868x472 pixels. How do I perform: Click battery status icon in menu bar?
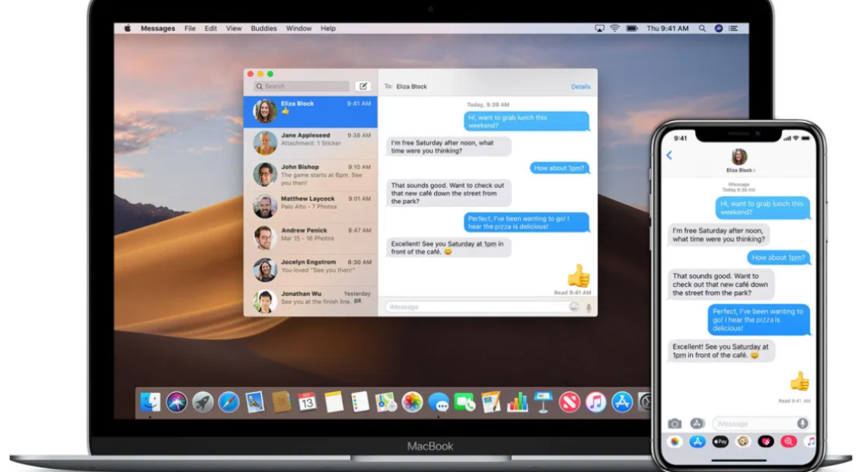coord(632,28)
